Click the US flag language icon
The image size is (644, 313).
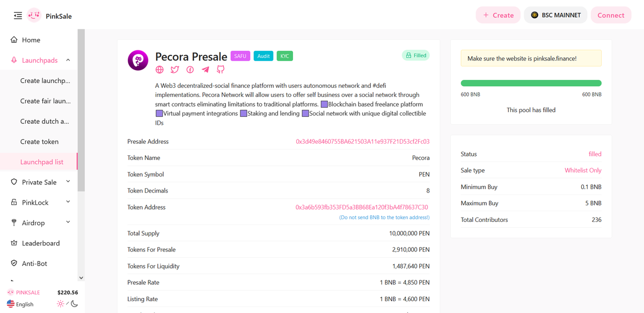click(x=11, y=304)
